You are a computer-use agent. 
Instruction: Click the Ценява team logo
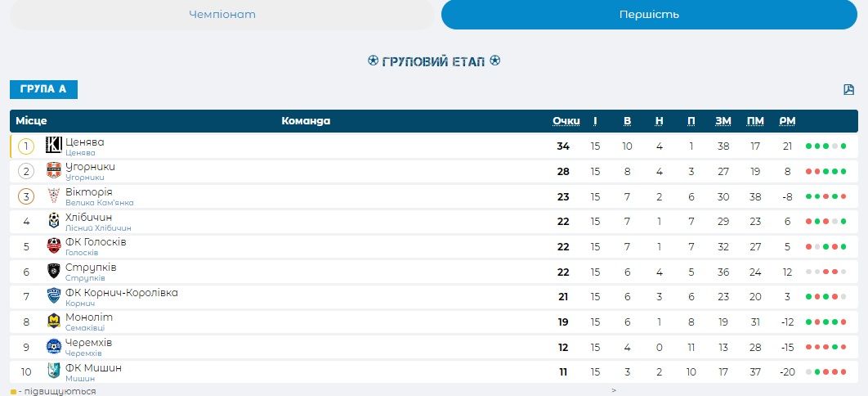(54, 146)
